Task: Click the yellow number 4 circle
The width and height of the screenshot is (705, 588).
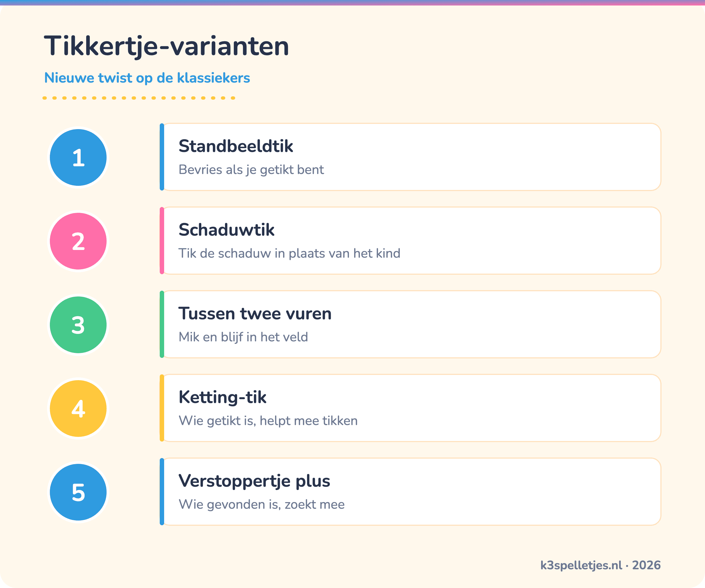Action: coord(78,409)
